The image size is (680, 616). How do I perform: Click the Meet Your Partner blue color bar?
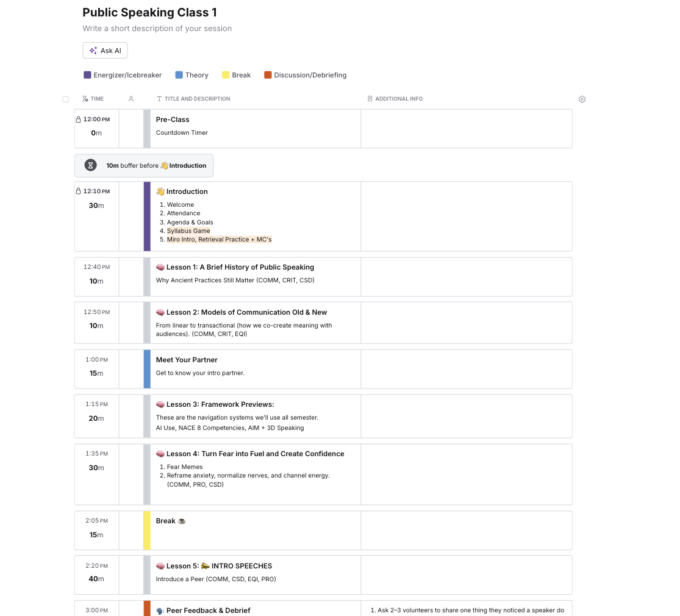click(147, 369)
